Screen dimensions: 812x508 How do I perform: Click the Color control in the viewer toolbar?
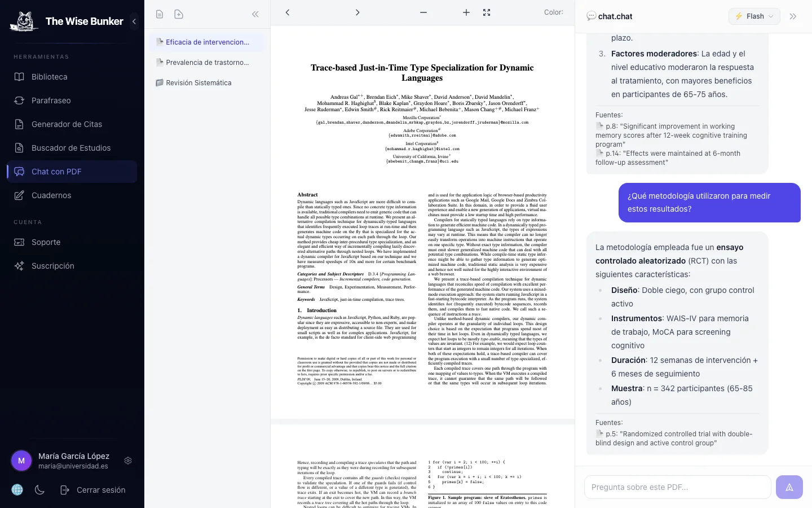(x=553, y=12)
